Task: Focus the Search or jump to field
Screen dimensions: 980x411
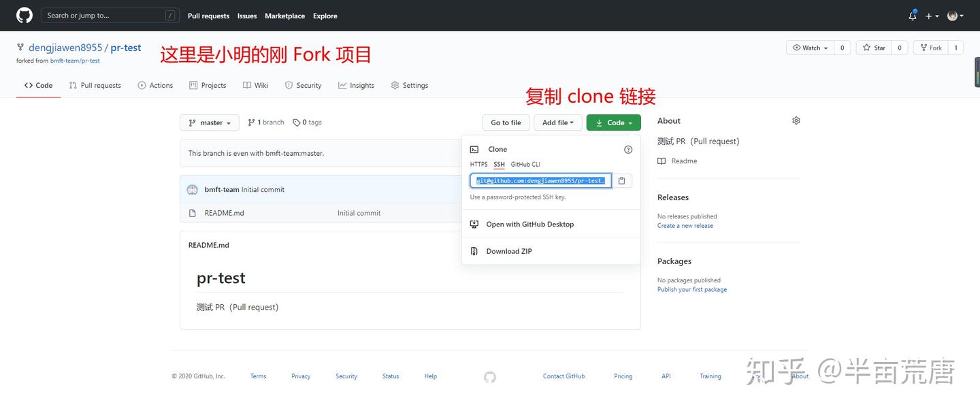Action: [110, 15]
